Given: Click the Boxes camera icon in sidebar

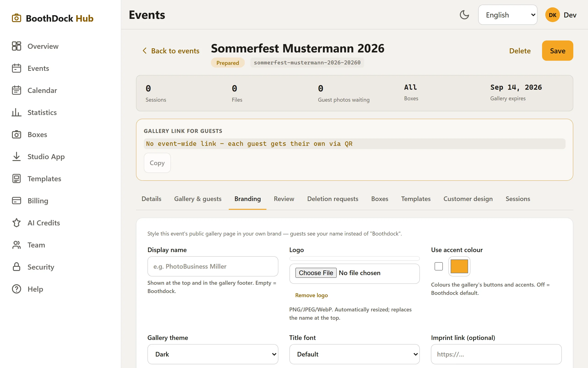Looking at the screenshot, I should pyautogui.click(x=17, y=135).
